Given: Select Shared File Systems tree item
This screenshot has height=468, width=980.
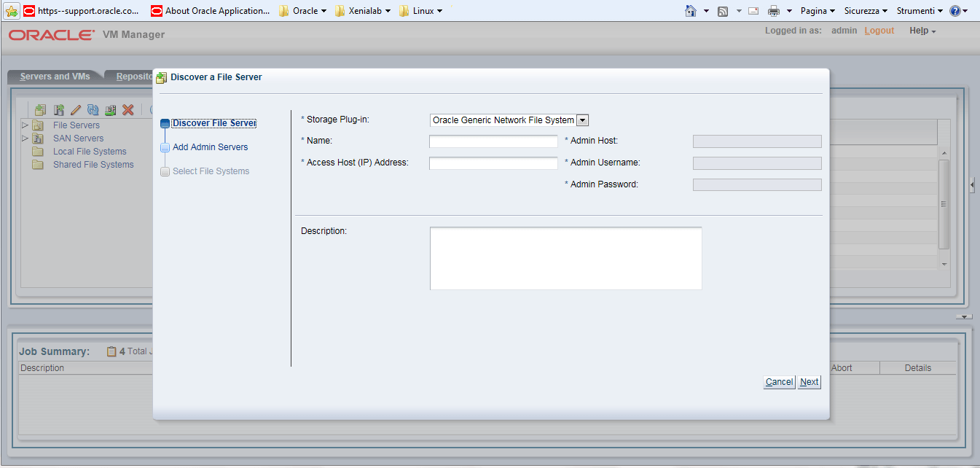Looking at the screenshot, I should click(x=93, y=165).
